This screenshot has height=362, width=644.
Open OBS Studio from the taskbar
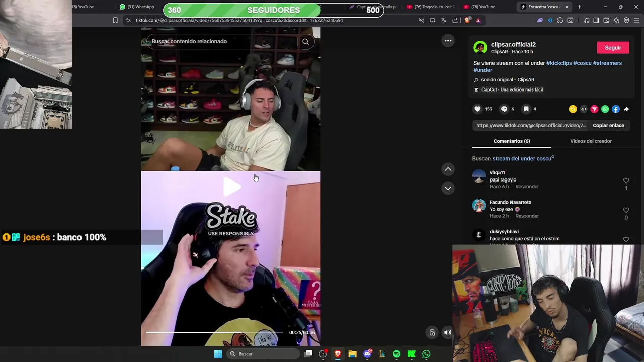[323, 354]
